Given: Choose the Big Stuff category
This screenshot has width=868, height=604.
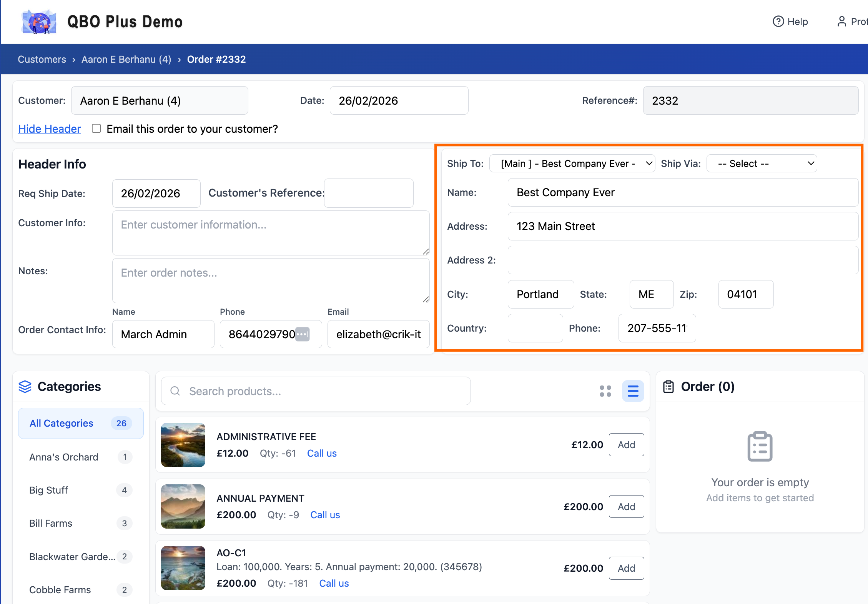Looking at the screenshot, I should (x=49, y=490).
